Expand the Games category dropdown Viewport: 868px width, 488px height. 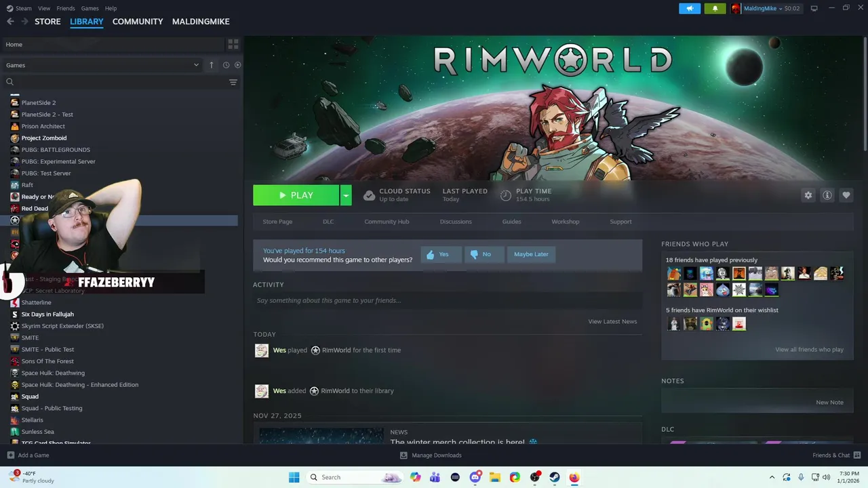coord(102,65)
